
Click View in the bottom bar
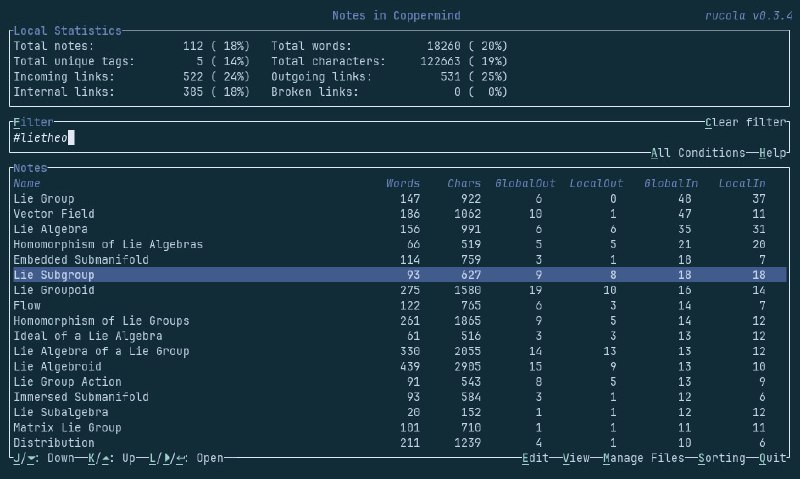point(576,458)
